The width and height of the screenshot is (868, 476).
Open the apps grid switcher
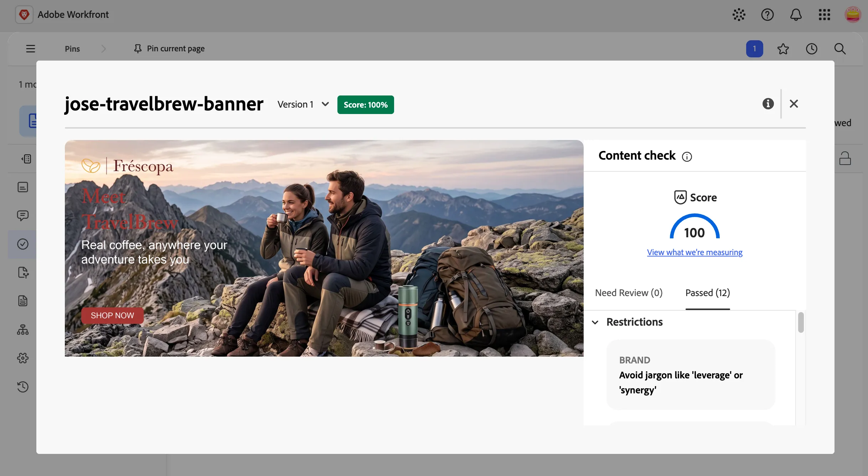point(824,15)
